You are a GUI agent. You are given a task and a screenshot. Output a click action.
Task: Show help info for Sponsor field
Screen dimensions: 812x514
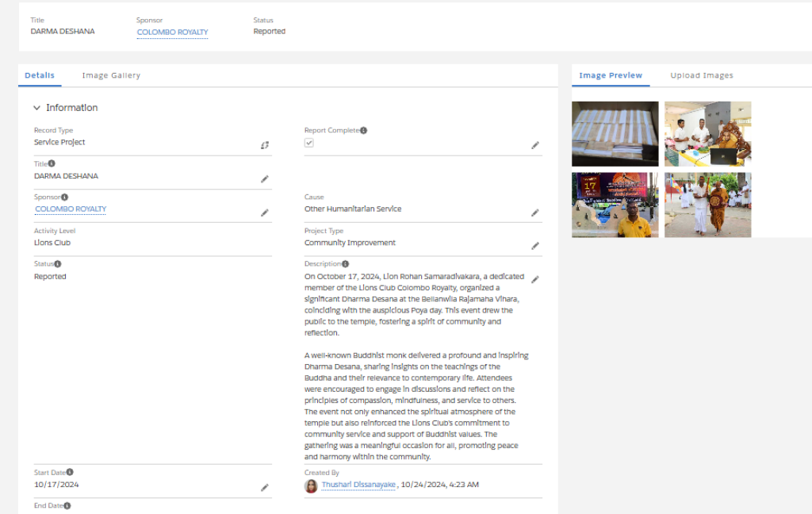pyautogui.click(x=65, y=197)
